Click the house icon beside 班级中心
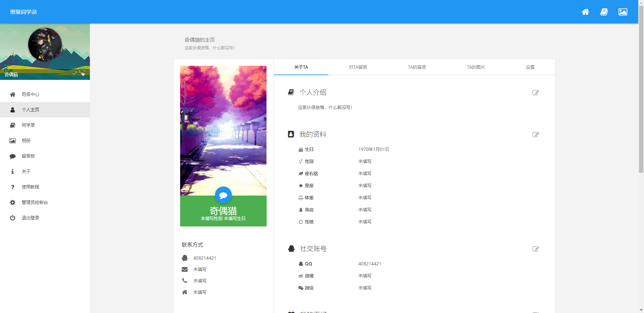 tap(13, 94)
